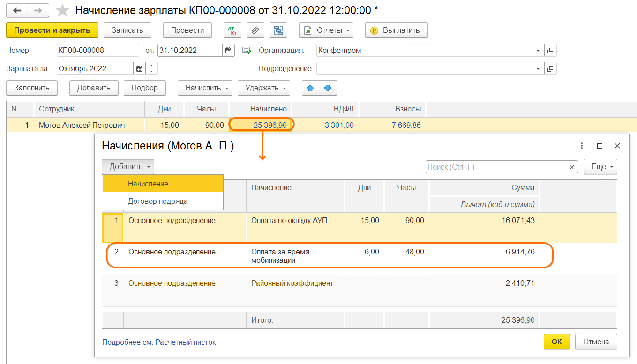Click Провести и закрыть
The height and width of the screenshot is (364, 637).
pyautogui.click(x=52, y=30)
